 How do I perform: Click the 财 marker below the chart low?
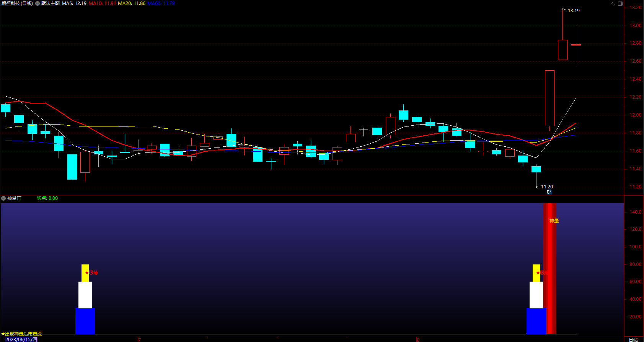pyautogui.click(x=549, y=192)
